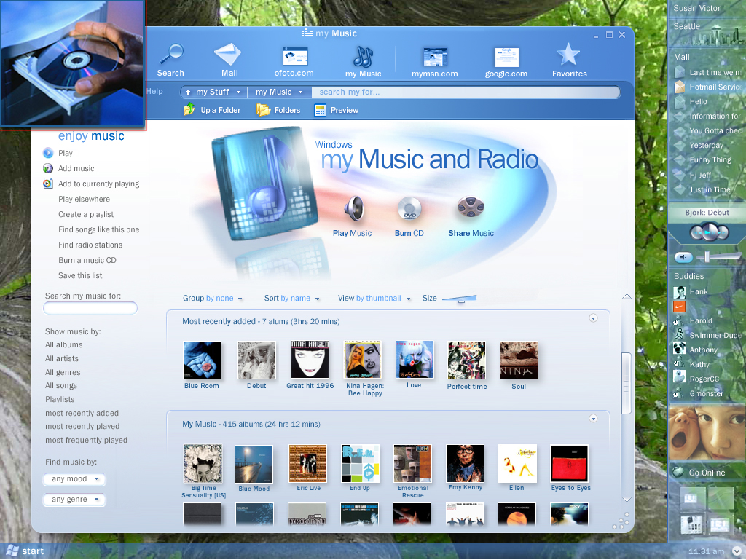The image size is (746, 560).
Task: Click the search my for address field
Action: coord(466,92)
